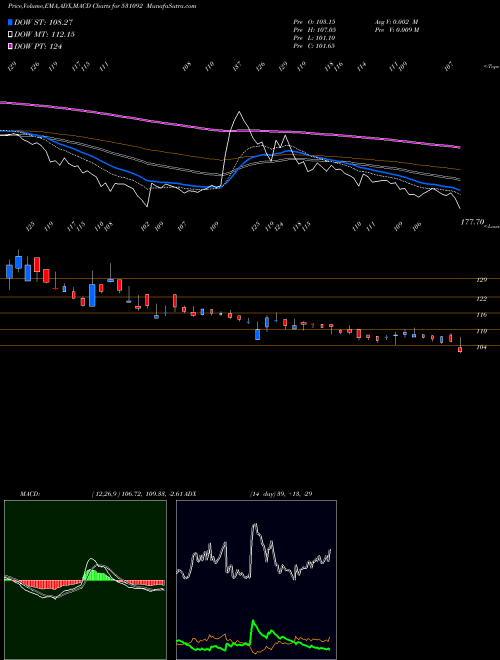The width and height of the screenshot is (500, 660).
Task: Click the 'Pre O: 103.15' value
Action: [314, 22]
